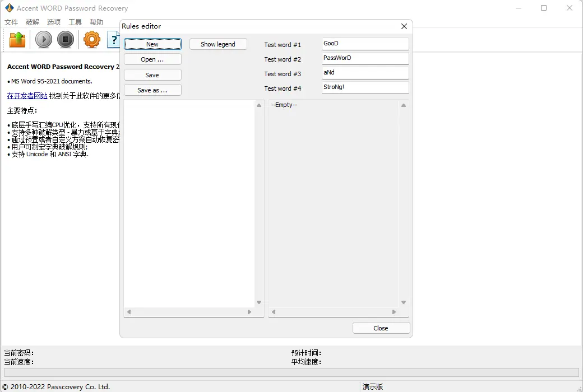Click the open file folder icon
The height and width of the screenshot is (392, 583).
tap(17, 39)
